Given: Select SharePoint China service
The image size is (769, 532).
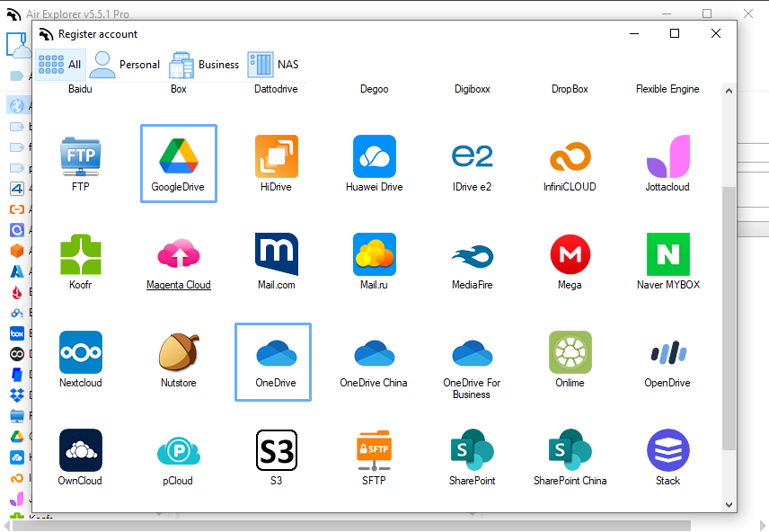Looking at the screenshot, I should (570, 450).
